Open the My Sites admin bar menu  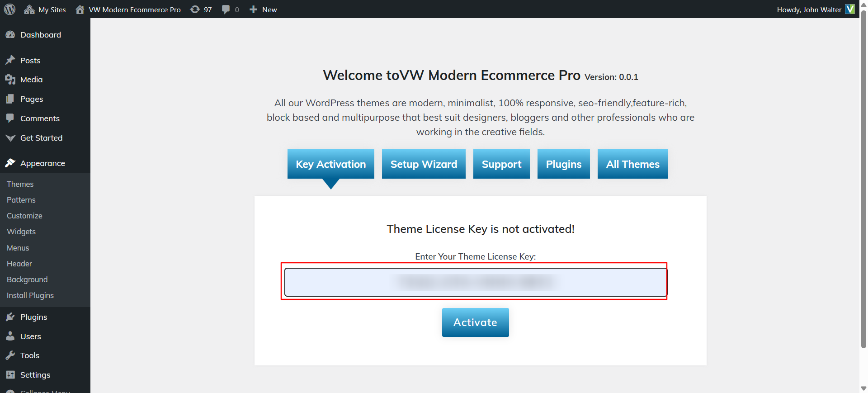(45, 9)
